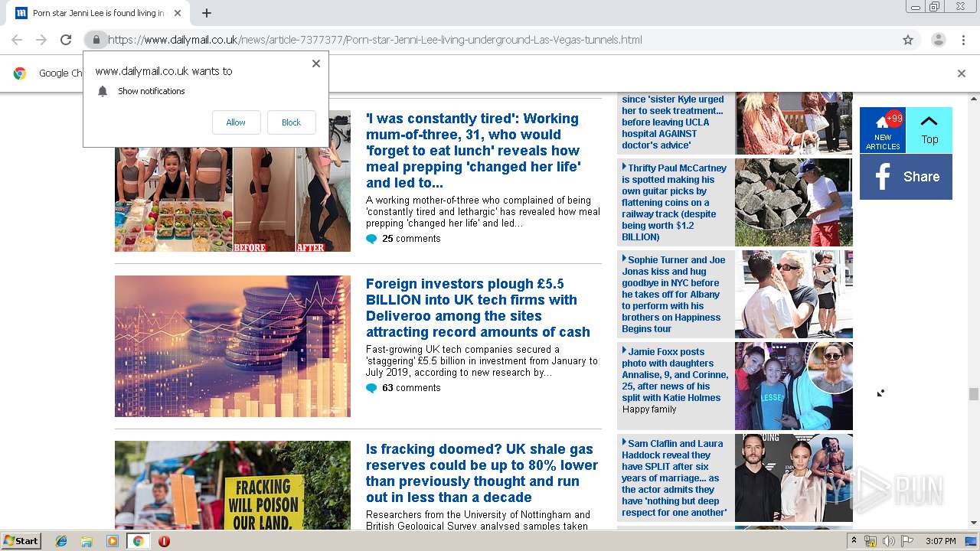Open the New Articles +99 button
Viewport: 980px width, 551px height.
pyautogui.click(x=883, y=130)
